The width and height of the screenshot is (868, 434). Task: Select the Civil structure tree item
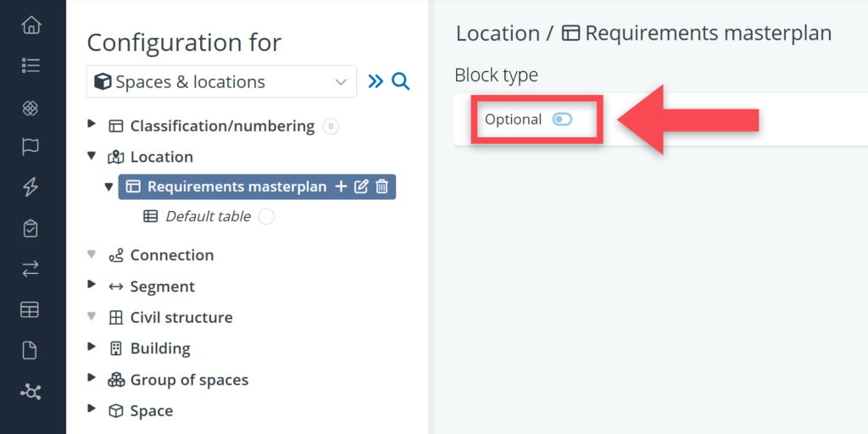click(181, 317)
